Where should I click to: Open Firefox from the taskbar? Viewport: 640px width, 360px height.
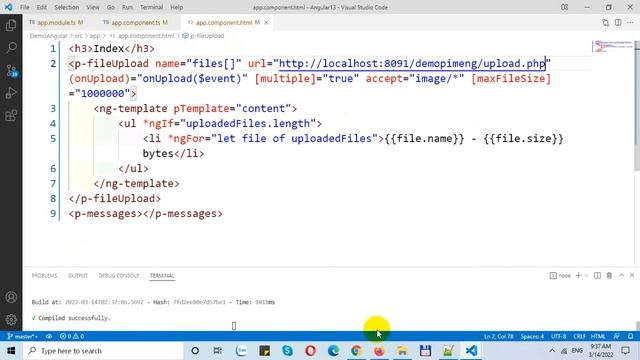pos(379,351)
